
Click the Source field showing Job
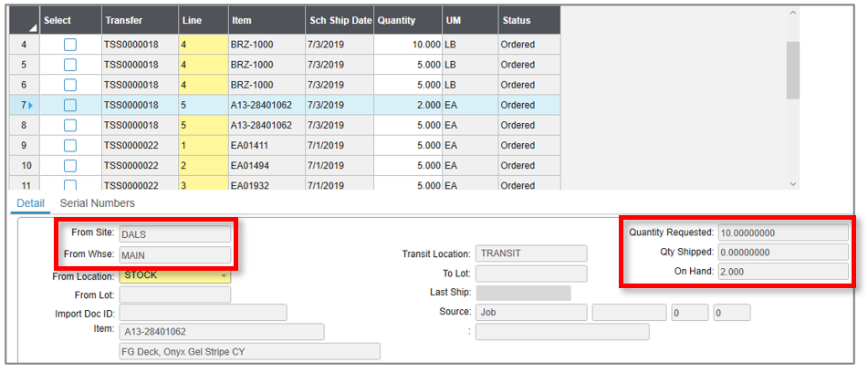pyautogui.click(x=531, y=313)
